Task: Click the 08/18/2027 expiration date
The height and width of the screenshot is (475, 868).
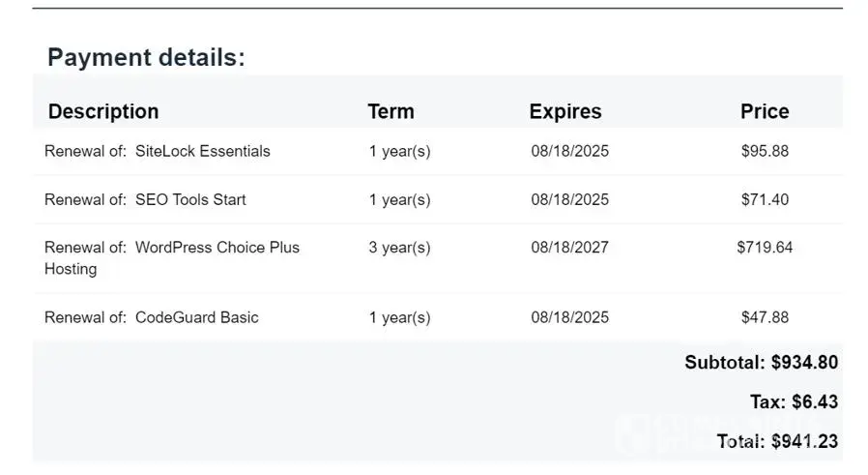Action: pos(570,248)
